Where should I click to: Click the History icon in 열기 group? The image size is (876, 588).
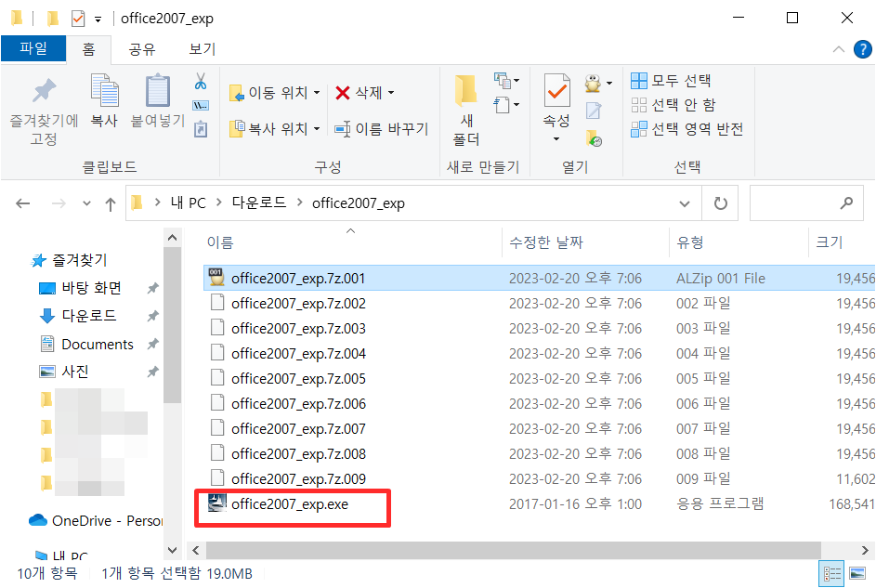[x=594, y=137]
